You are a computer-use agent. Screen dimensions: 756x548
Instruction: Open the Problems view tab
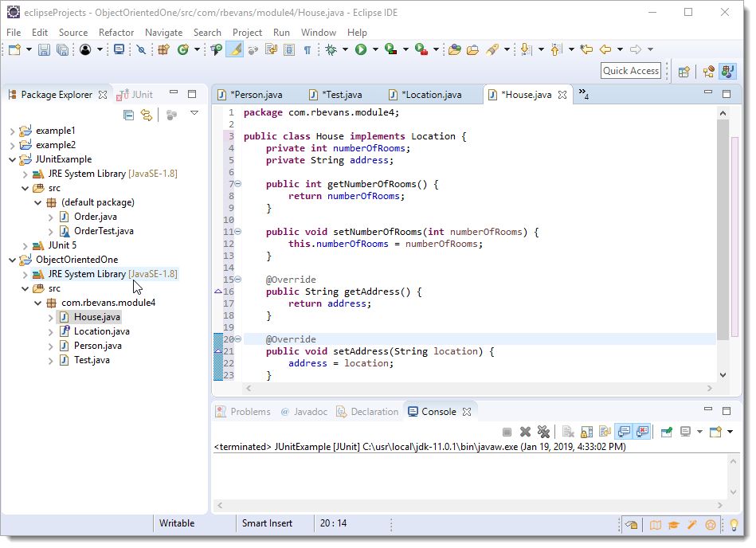[244, 412]
